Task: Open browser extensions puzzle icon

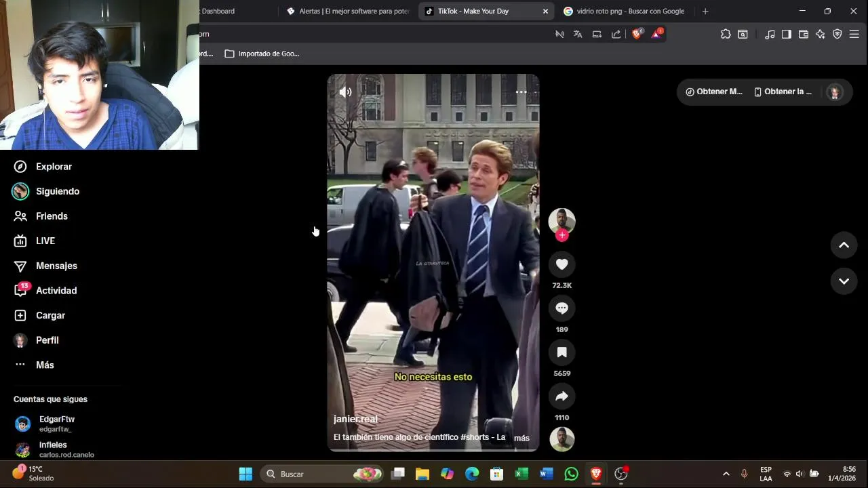Action: click(x=726, y=34)
